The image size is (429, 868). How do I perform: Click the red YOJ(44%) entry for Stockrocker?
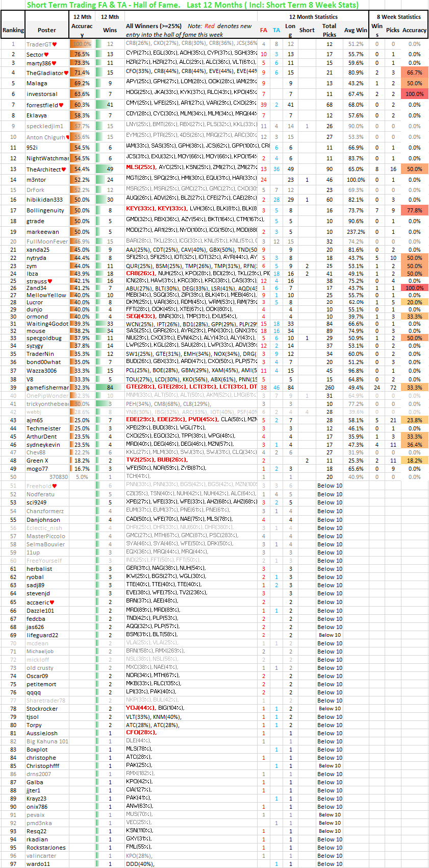coord(141,708)
